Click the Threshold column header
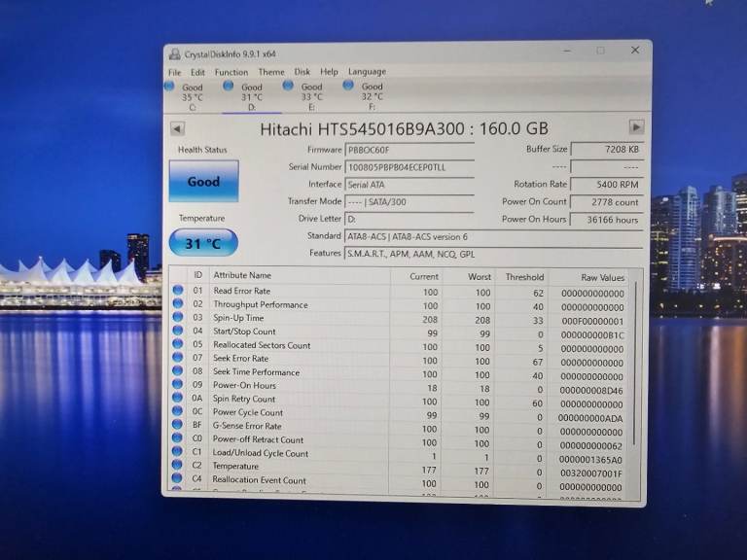Image resolution: width=747 pixels, height=560 pixels. (522, 277)
